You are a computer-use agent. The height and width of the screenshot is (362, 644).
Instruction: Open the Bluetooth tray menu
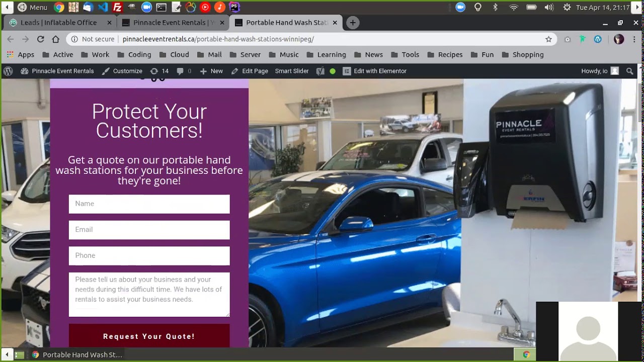point(495,7)
